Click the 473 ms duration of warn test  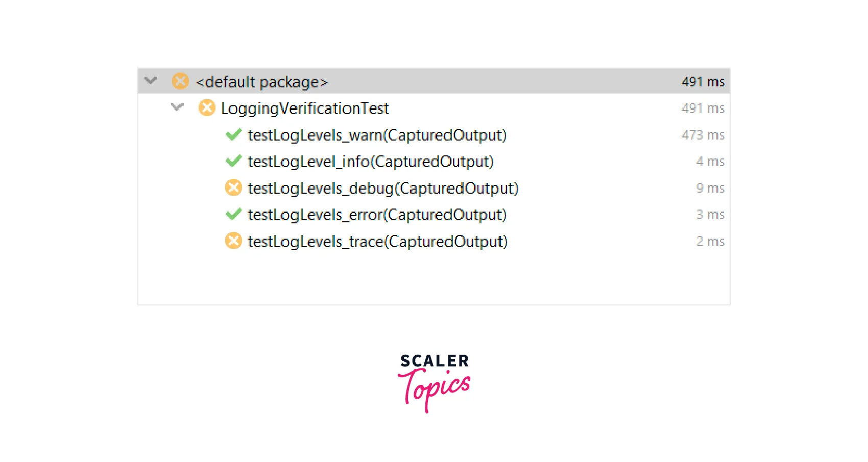pos(703,135)
